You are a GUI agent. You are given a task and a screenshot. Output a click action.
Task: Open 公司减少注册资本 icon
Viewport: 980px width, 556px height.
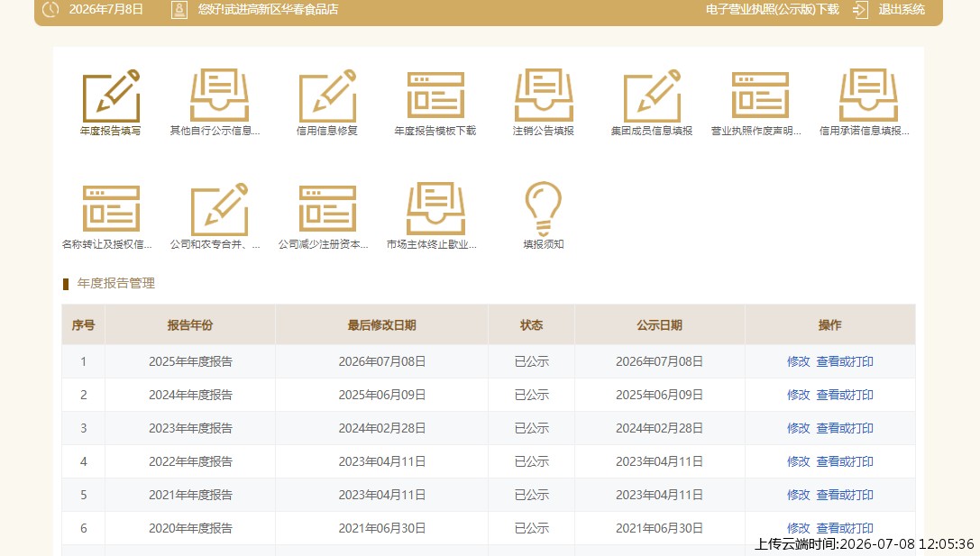[x=327, y=209]
